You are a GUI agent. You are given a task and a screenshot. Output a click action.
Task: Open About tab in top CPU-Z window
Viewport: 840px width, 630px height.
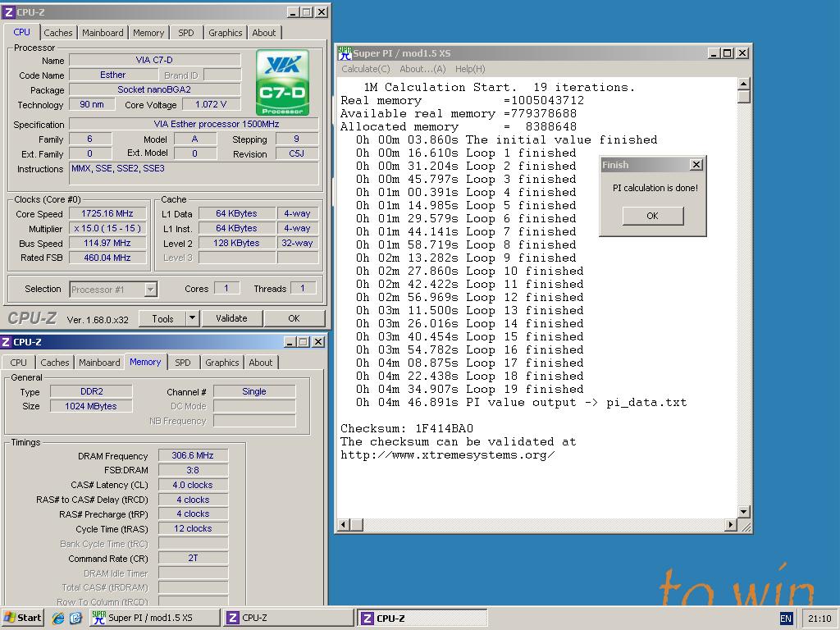[x=264, y=33]
